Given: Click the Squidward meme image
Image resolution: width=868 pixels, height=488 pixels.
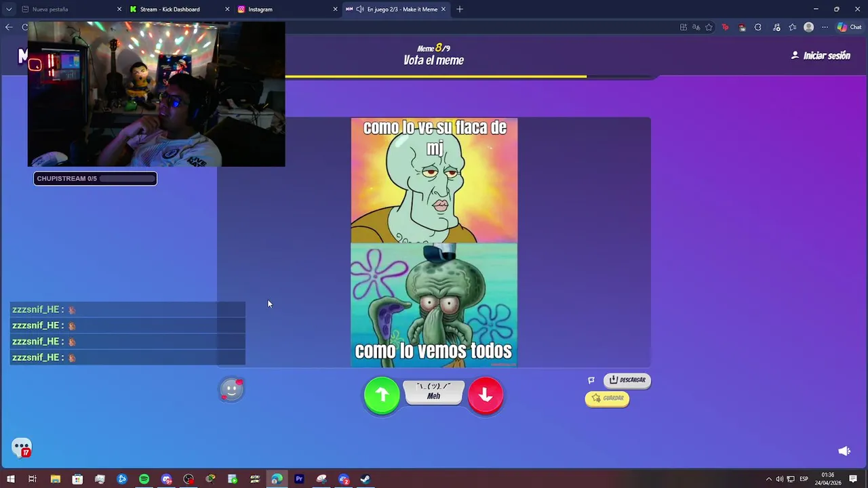Looking at the screenshot, I should [x=434, y=243].
